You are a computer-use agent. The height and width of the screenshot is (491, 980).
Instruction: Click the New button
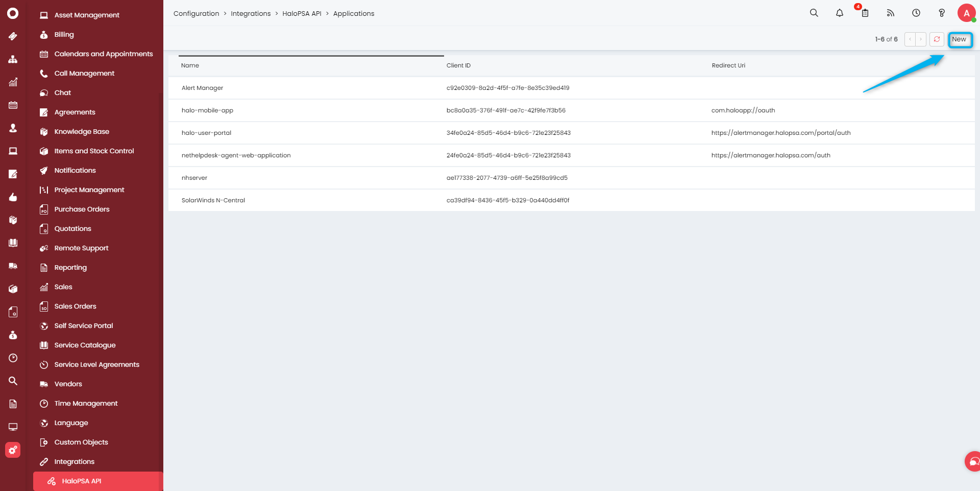(x=960, y=39)
